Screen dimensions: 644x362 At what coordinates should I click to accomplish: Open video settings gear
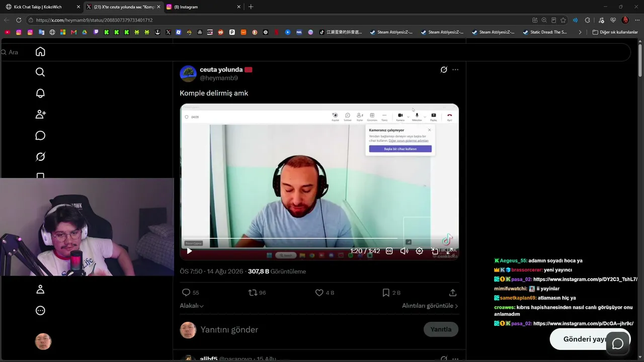419,251
